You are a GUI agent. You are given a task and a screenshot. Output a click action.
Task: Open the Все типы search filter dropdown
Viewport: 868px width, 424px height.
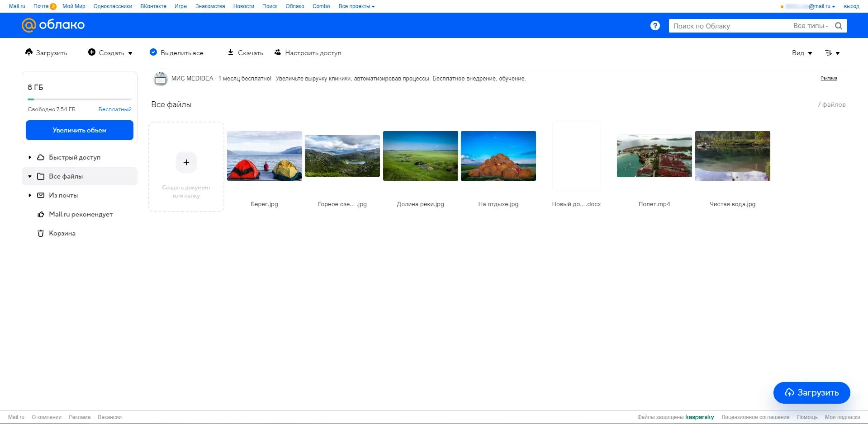click(x=811, y=26)
